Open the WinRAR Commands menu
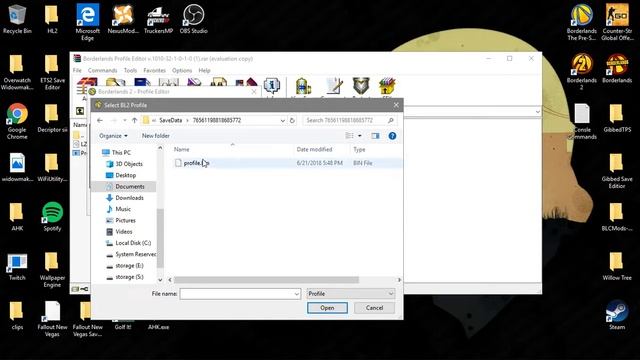This screenshot has width=640, height=360. click(102, 70)
